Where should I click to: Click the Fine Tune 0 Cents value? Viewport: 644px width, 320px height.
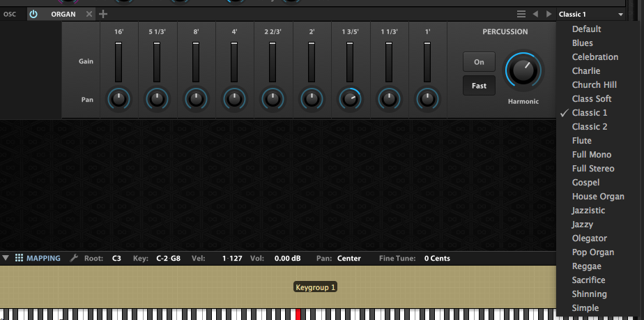click(x=437, y=259)
